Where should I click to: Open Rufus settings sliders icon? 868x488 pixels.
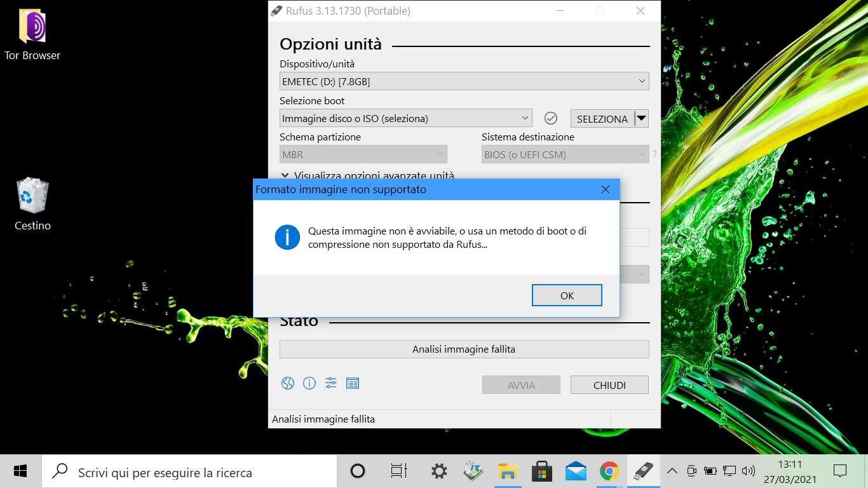coord(331,383)
